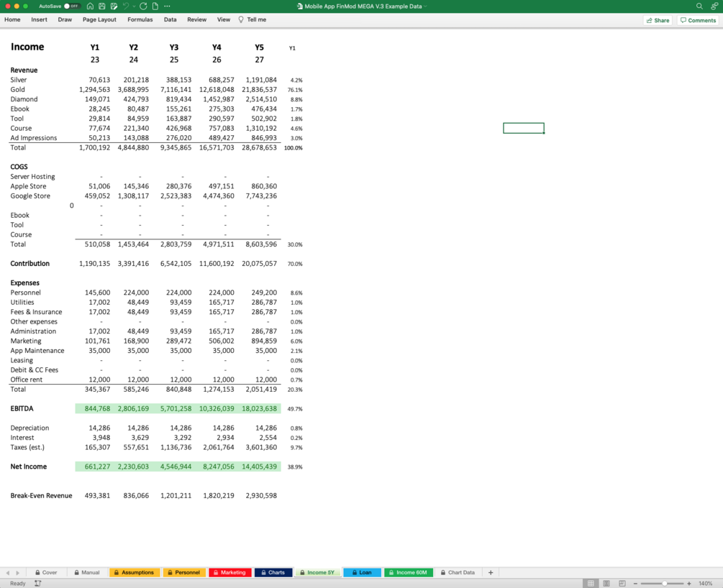
Task: Click the Undo arrow icon
Action: (x=125, y=6)
